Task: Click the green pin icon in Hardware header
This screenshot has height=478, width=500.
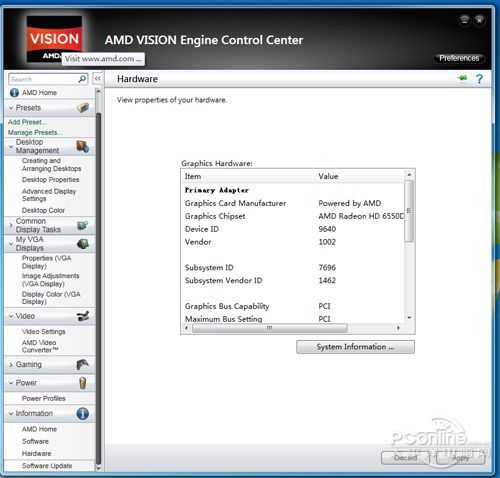Action: pyautogui.click(x=462, y=78)
